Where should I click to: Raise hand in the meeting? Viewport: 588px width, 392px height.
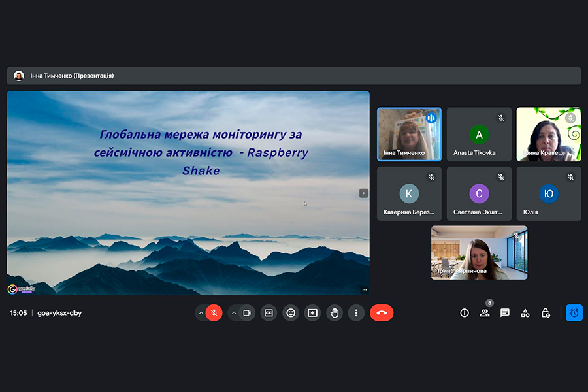click(335, 313)
